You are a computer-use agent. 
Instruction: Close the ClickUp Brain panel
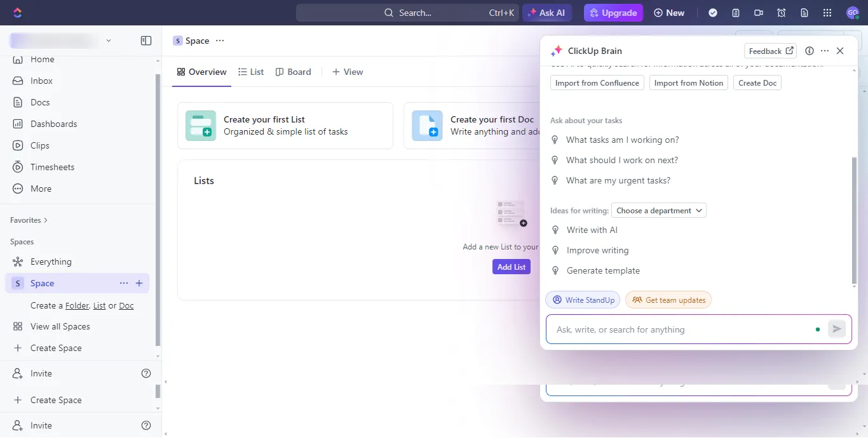coord(840,51)
